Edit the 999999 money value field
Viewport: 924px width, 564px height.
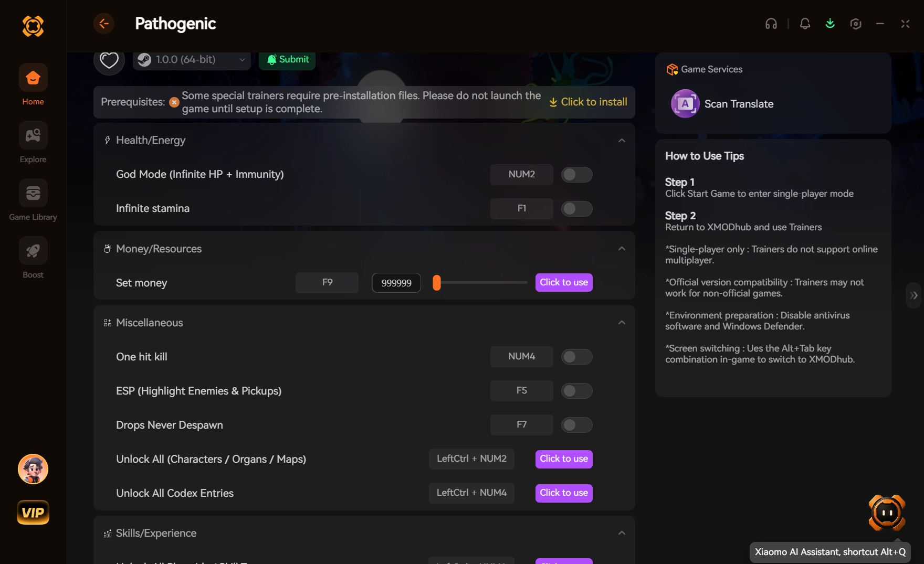coord(396,283)
